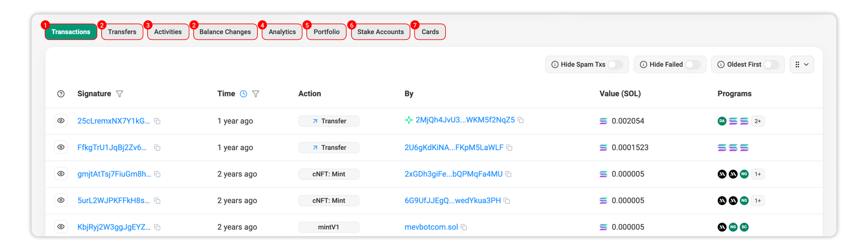This screenshot has width=868, height=250.
Task: Open the column layout dropdown
Action: click(801, 65)
